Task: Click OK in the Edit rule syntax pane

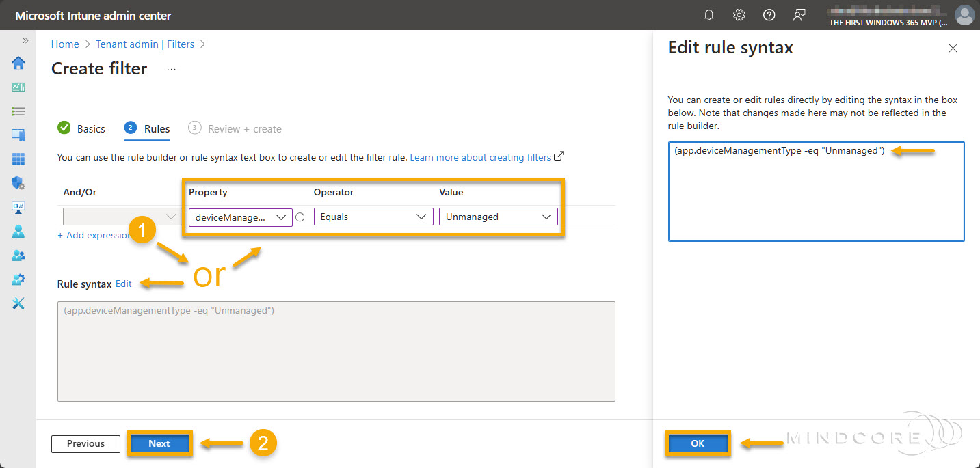Action: [x=698, y=443]
